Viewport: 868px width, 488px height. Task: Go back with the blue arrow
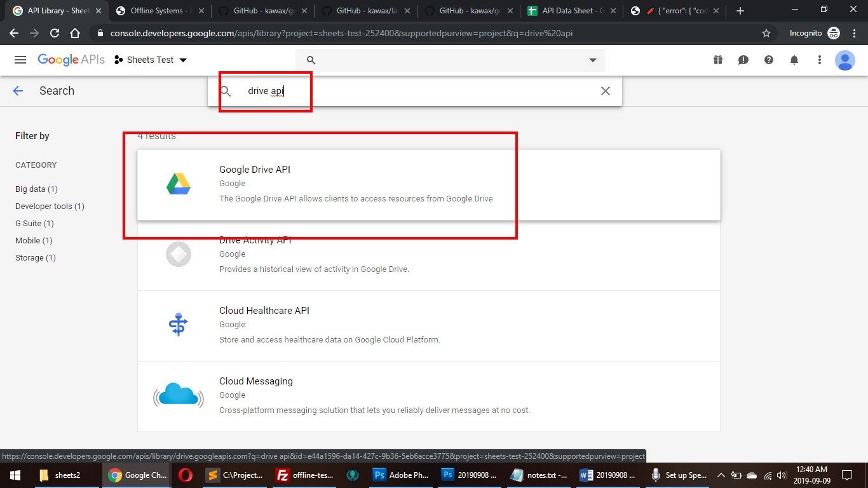click(18, 91)
